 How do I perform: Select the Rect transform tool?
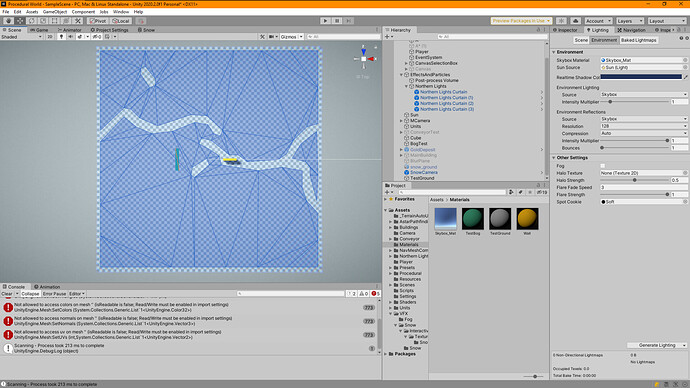click(x=55, y=21)
